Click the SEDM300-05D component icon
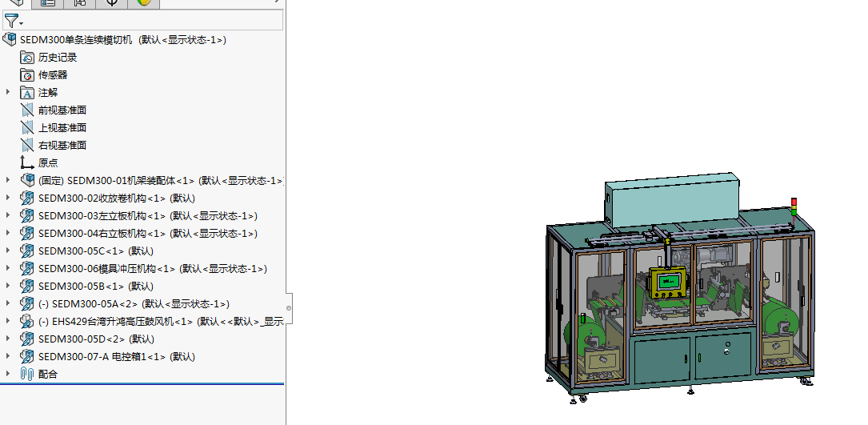The image size is (868, 425). (x=27, y=339)
